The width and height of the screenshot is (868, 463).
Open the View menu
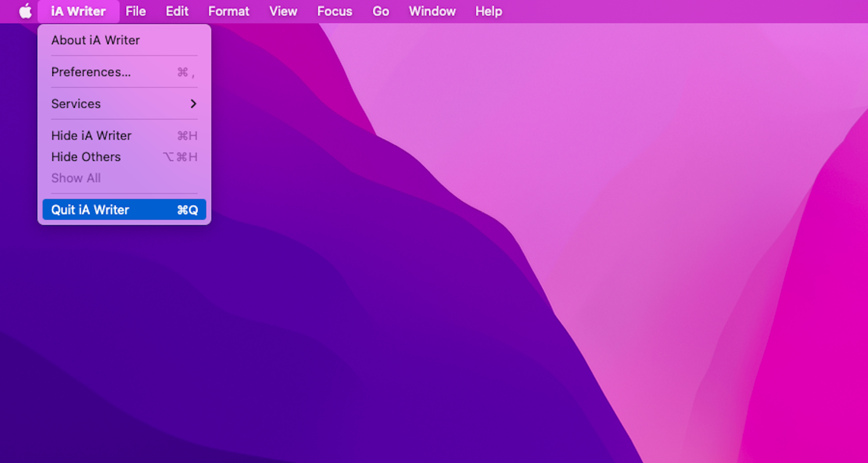[283, 11]
